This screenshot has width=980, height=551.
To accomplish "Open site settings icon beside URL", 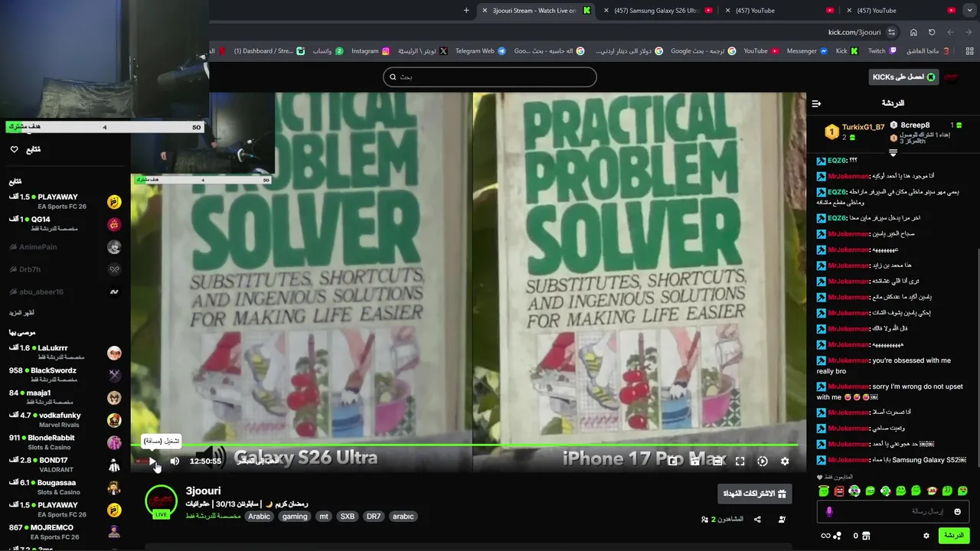I will pos(891,32).
